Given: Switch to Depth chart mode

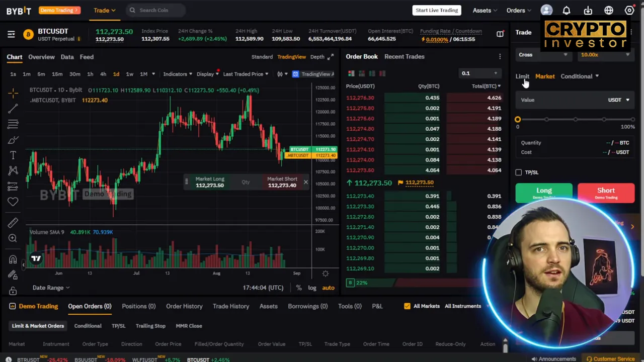Looking at the screenshot, I should (317, 57).
